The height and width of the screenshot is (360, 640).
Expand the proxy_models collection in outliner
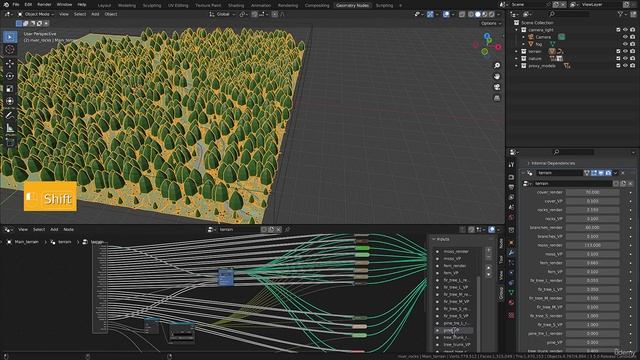517,66
